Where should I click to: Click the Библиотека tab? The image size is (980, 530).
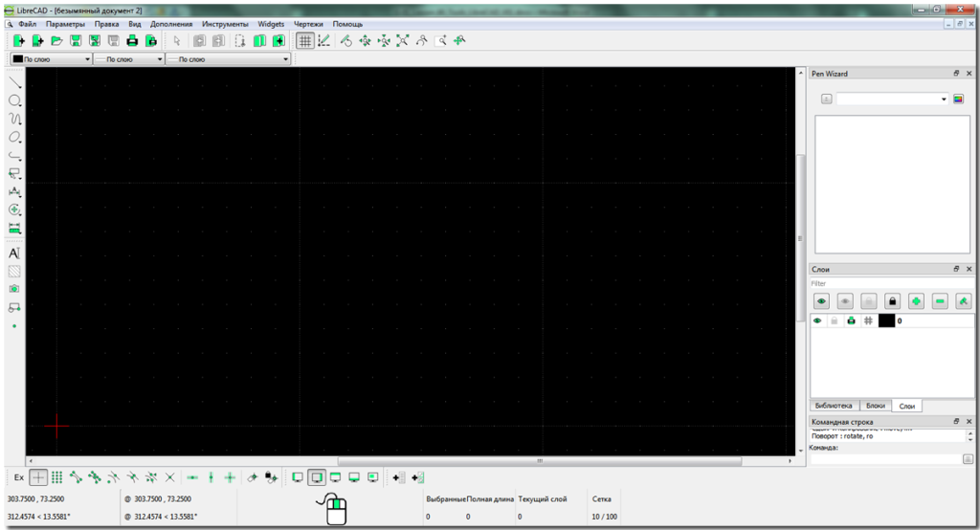pos(834,406)
